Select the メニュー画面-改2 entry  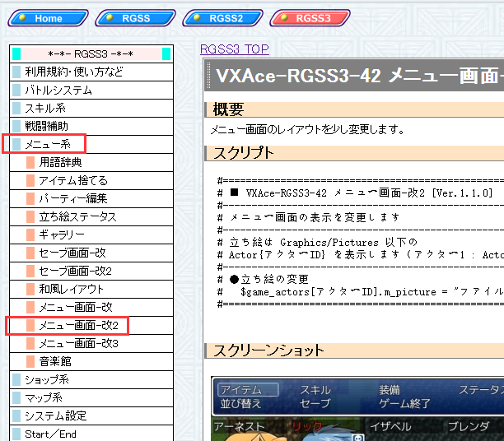[91, 325]
